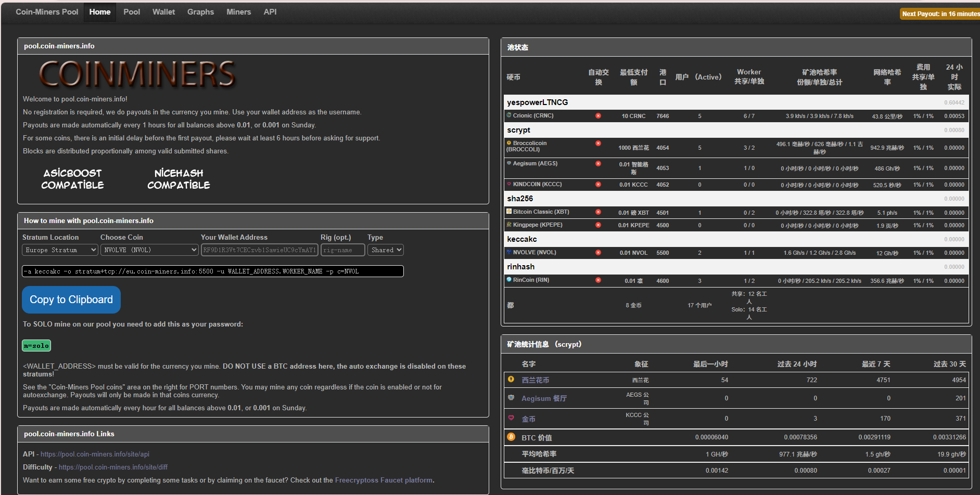Open the Stratum Location dropdown
Viewport: 980px width, 495px height.
click(x=60, y=250)
